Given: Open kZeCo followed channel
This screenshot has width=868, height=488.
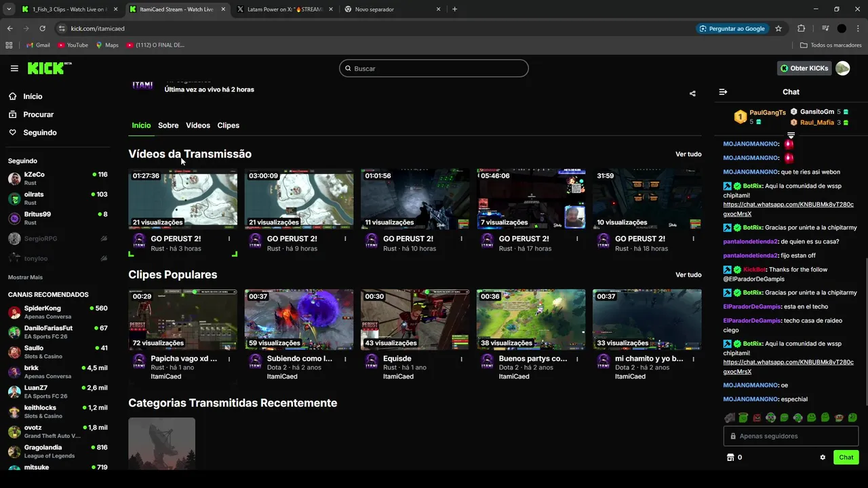Looking at the screenshot, I should pos(58,179).
